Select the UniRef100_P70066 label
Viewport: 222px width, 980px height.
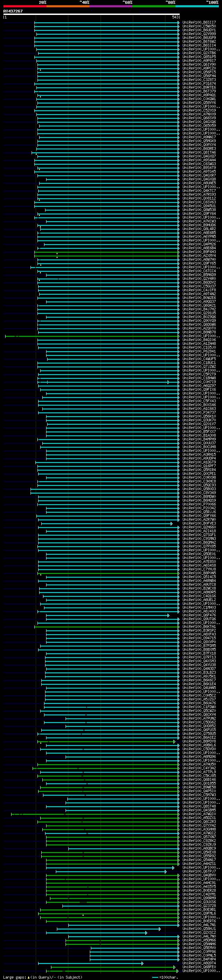tap(199, 504)
